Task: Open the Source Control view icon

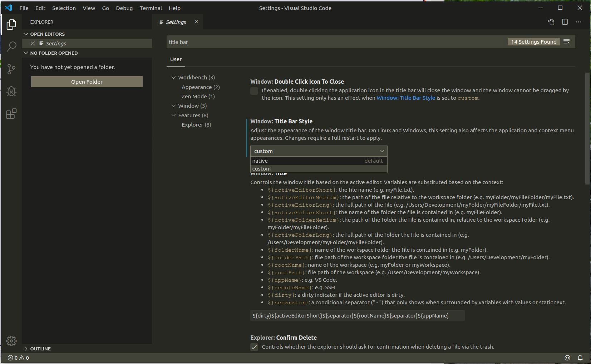Action: point(11,69)
